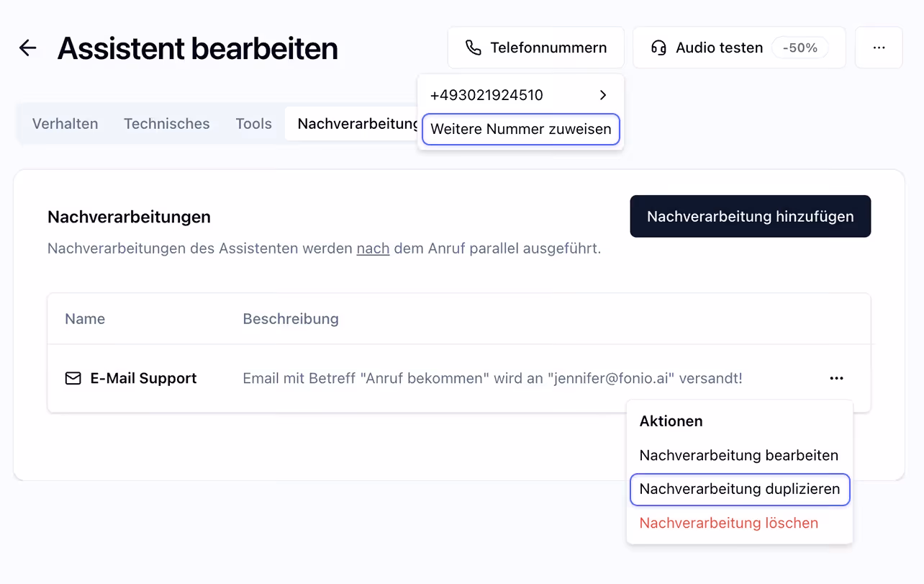Switch to the Verhalten tab
The height and width of the screenshot is (584, 924).
[65, 124]
